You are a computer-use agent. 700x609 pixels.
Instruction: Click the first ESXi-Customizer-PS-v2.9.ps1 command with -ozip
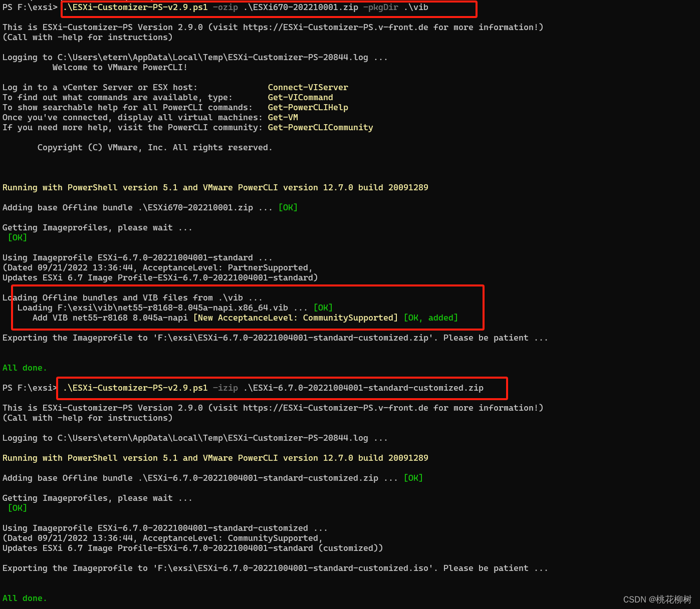pos(246,8)
